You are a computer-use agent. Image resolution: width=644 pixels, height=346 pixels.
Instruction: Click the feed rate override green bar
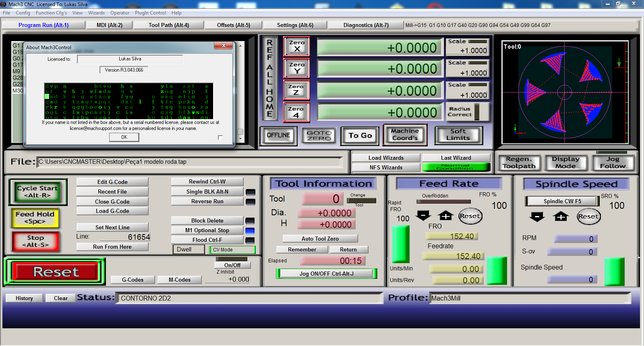point(401,244)
